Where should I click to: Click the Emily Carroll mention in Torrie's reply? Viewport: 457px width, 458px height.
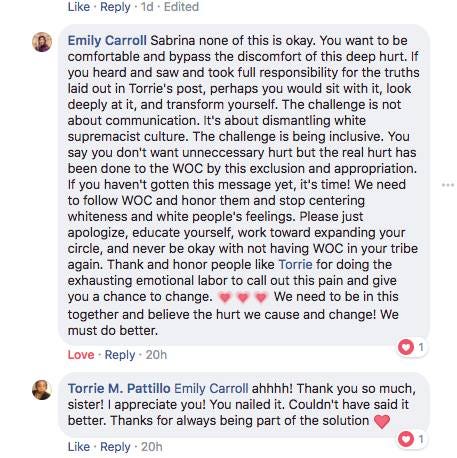211,389
